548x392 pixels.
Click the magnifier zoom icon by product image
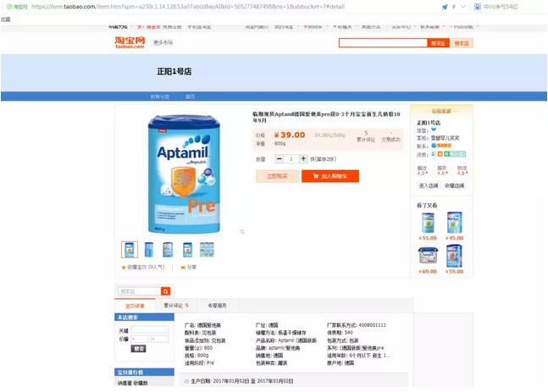point(242,232)
